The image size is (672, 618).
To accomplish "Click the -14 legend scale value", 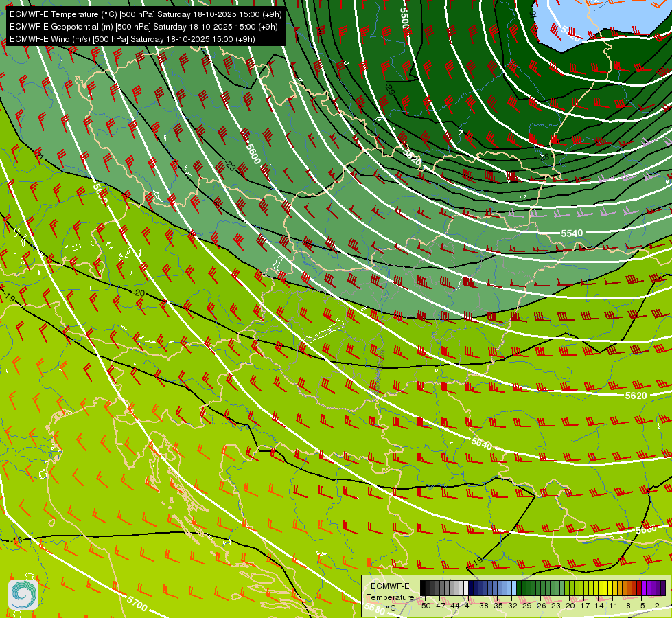I will pyautogui.click(x=599, y=606).
